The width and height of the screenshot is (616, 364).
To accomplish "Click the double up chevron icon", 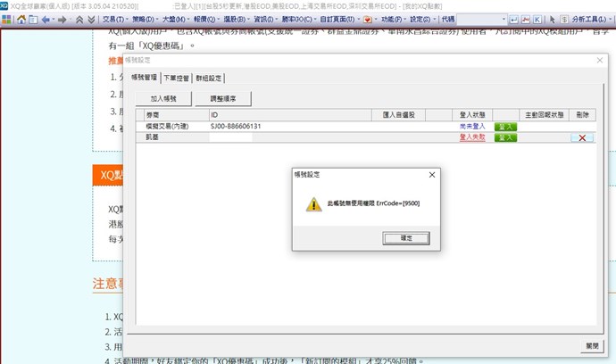I will pos(79,19).
